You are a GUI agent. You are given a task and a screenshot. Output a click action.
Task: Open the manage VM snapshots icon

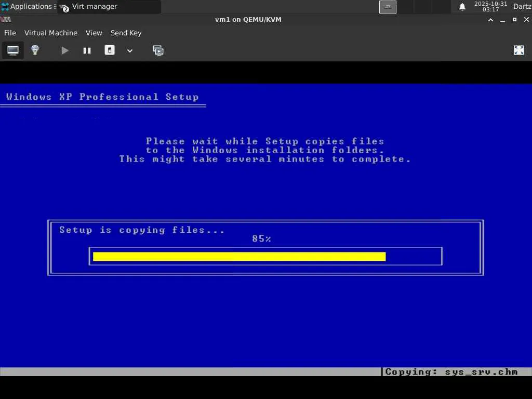coord(158,50)
